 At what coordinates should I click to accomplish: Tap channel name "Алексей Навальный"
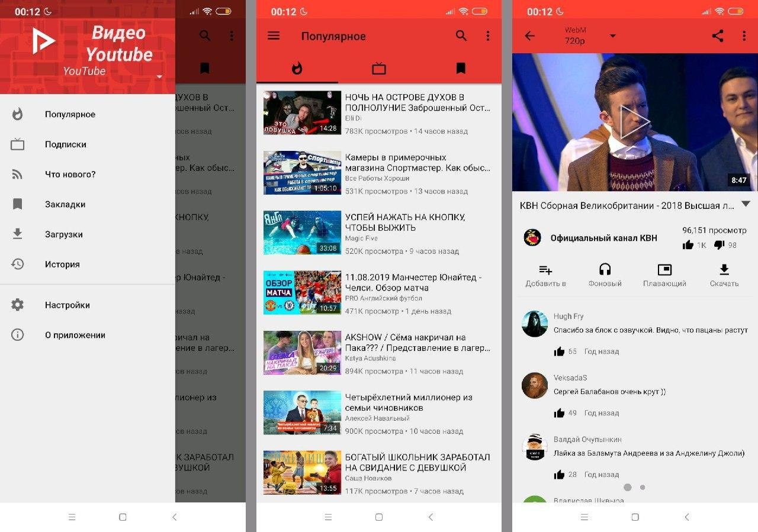point(377,418)
